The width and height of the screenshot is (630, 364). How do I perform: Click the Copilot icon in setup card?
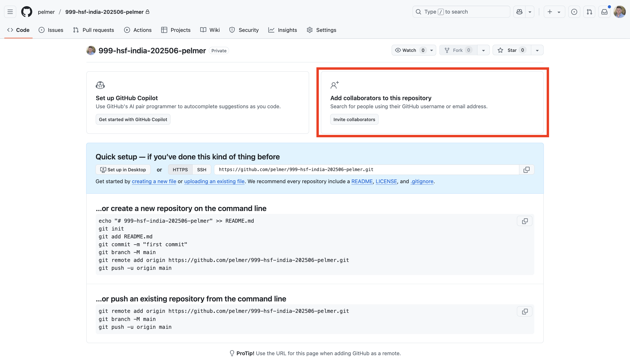(x=100, y=85)
